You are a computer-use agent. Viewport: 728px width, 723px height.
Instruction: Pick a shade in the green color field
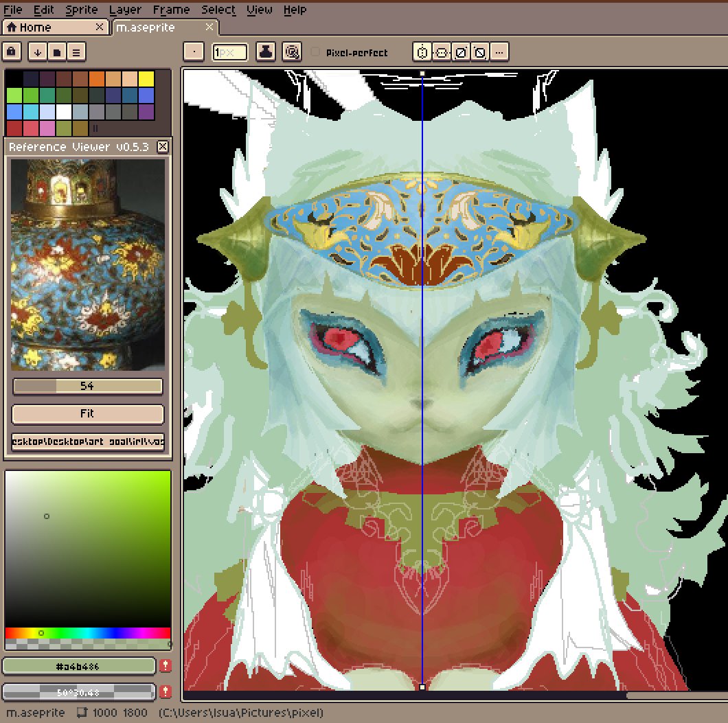[x=87, y=549]
